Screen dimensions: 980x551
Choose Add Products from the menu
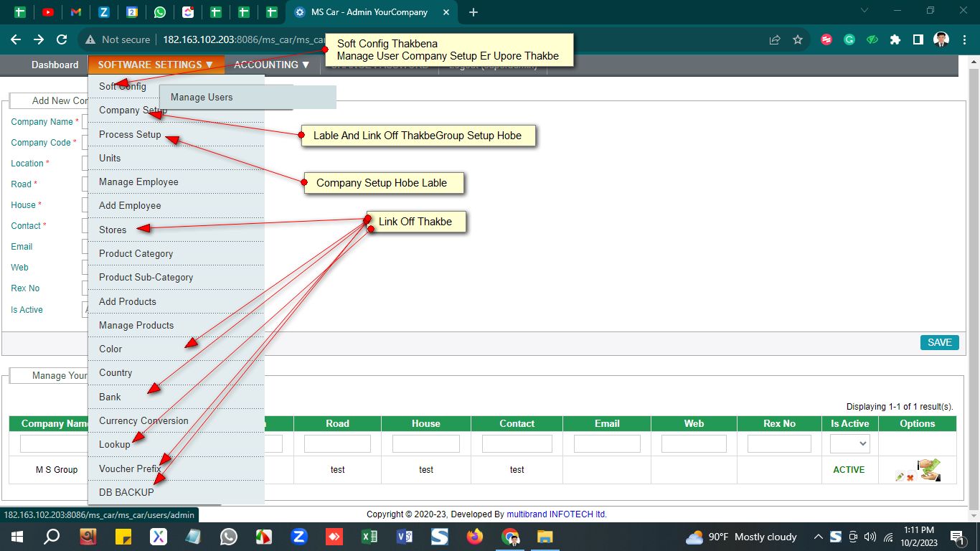[x=176, y=302]
